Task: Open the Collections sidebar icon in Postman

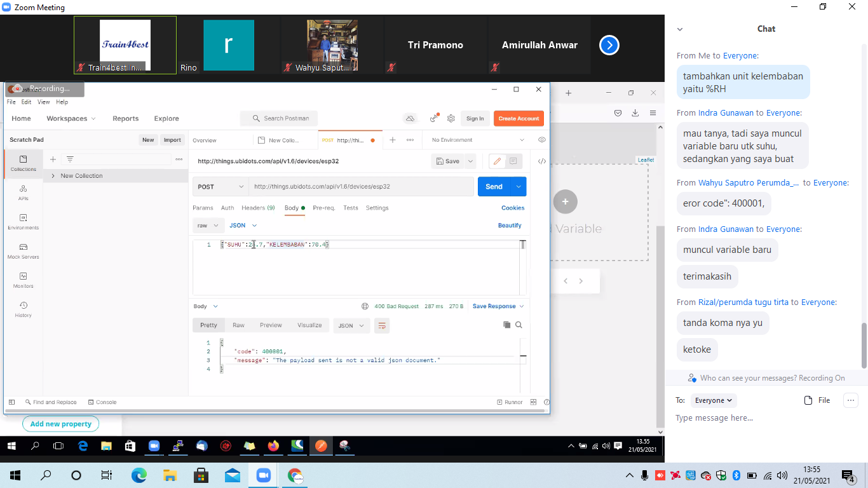Action: pyautogui.click(x=23, y=163)
